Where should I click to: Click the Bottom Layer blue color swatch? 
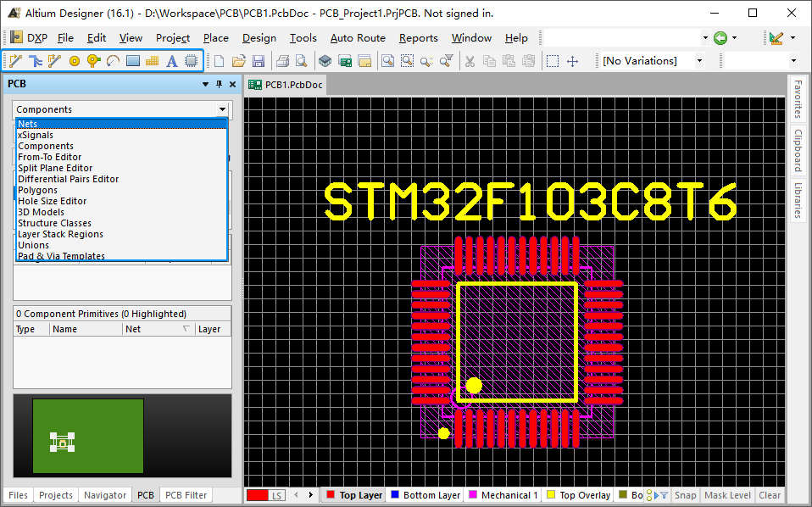[x=395, y=494]
